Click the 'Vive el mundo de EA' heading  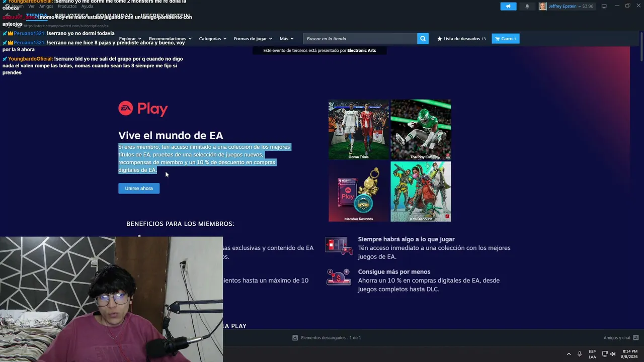tap(171, 135)
